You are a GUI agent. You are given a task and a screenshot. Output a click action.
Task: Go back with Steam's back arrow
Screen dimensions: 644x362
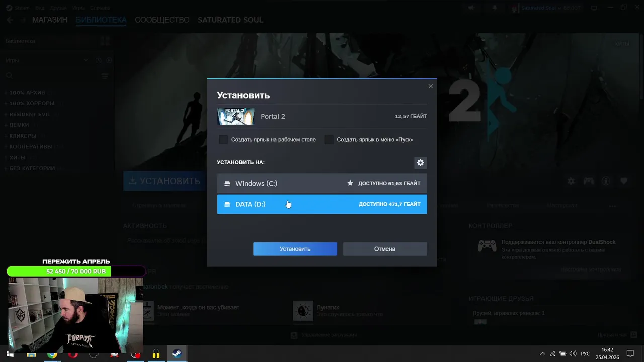pyautogui.click(x=10, y=20)
